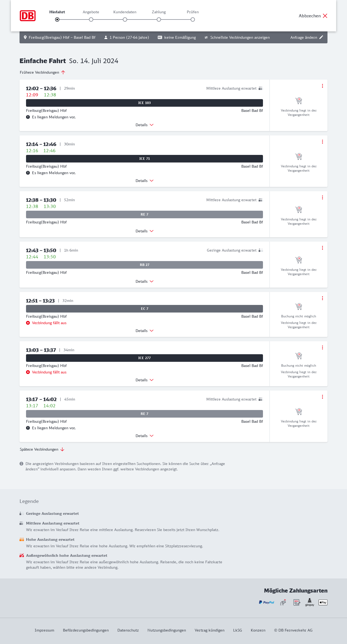Select the Angebote step circle
Viewport: 347px width, 644px height.
click(91, 19)
